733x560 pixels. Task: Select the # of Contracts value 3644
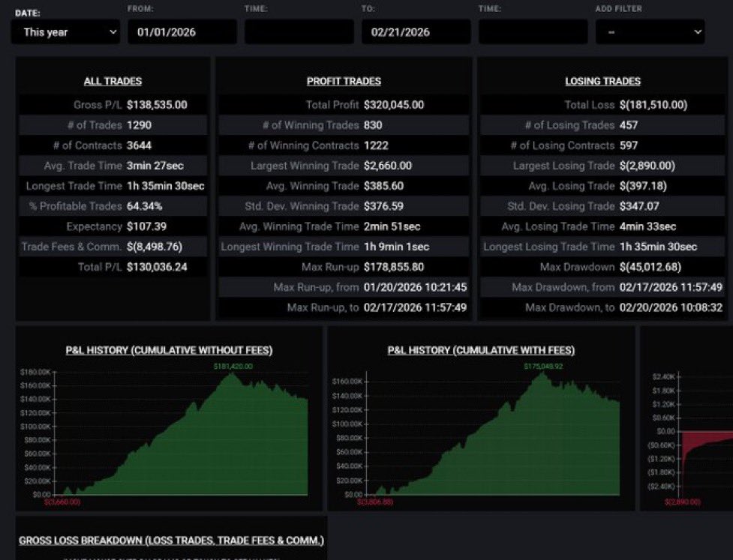pyautogui.click(x=139, y=145)
